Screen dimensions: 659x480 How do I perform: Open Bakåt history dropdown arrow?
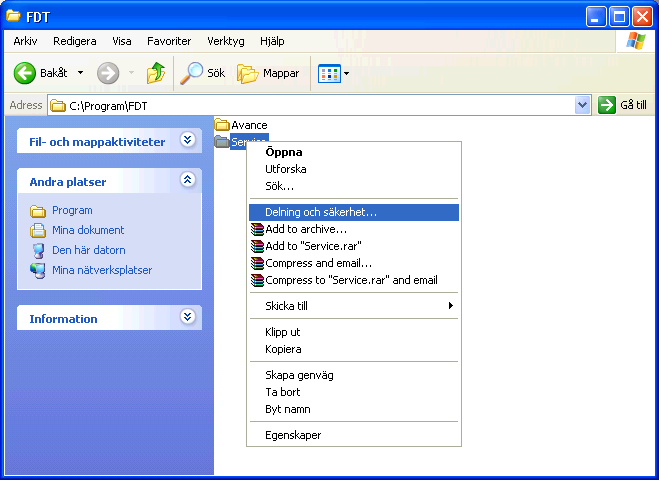click(x=81, y=73)
